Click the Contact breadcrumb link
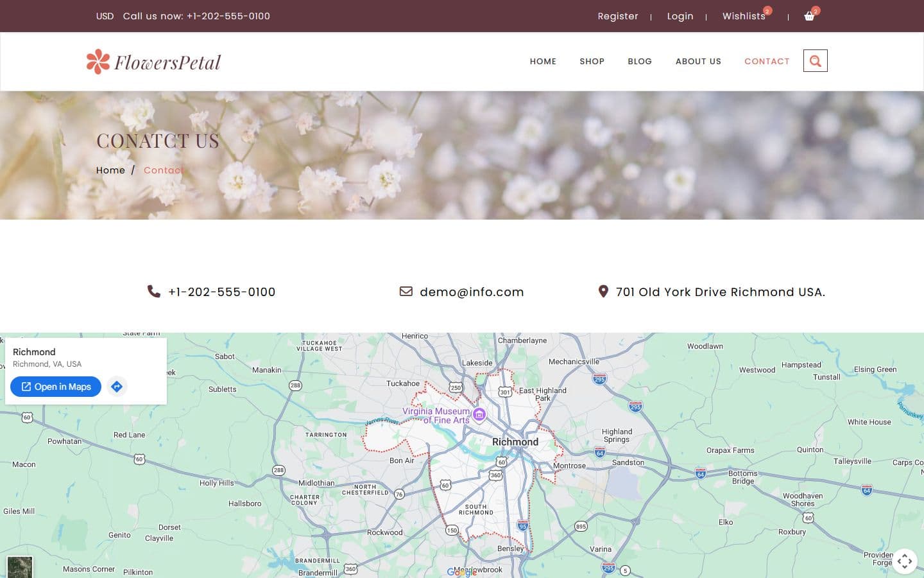The width and height of the screenshot is (924, 578). [x=164, y=170]
